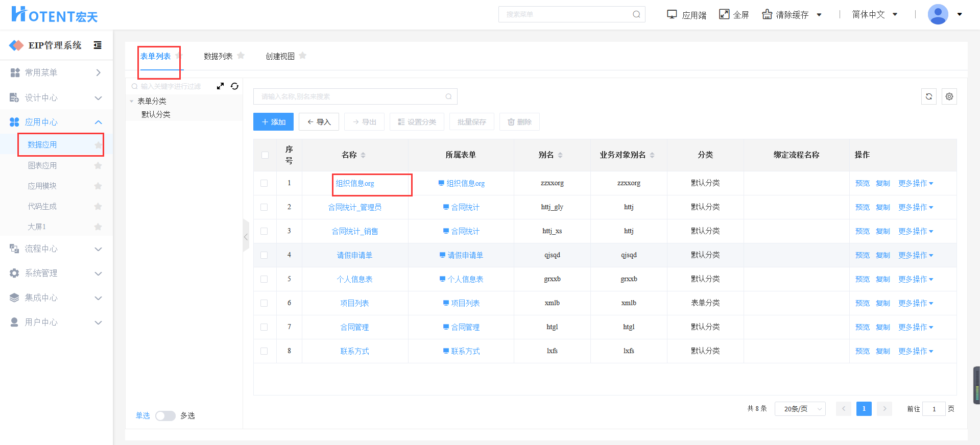The image size is (980, 445).
Task: Star the 应用模块 menu item
Action: [98, 186]
